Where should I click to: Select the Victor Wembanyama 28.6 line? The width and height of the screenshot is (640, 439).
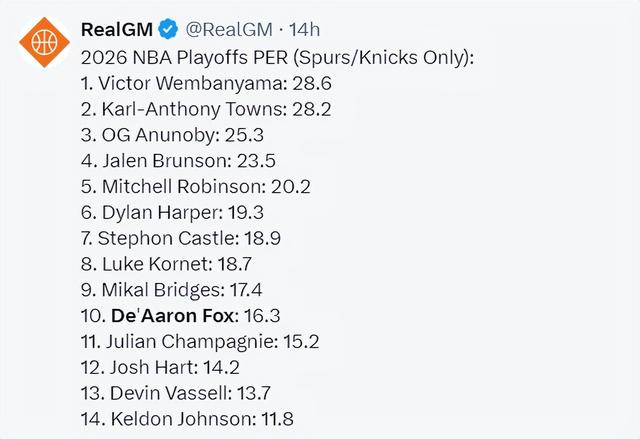point(206,83)
